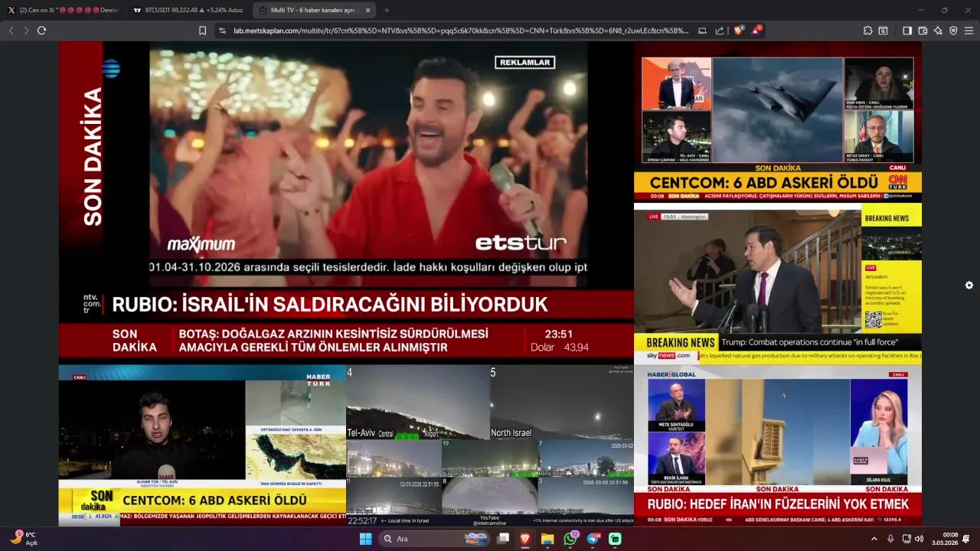Screen dimensions: 980x551
Task: Click the Sky News video stream
Action: coord(777,283)
